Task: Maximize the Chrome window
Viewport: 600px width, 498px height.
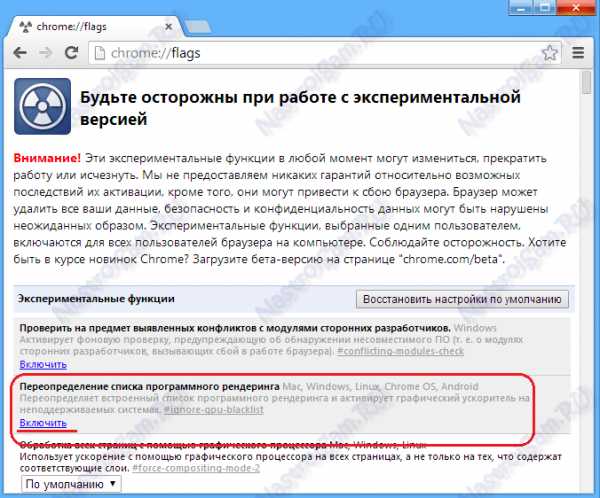Action: pos(545,7)
